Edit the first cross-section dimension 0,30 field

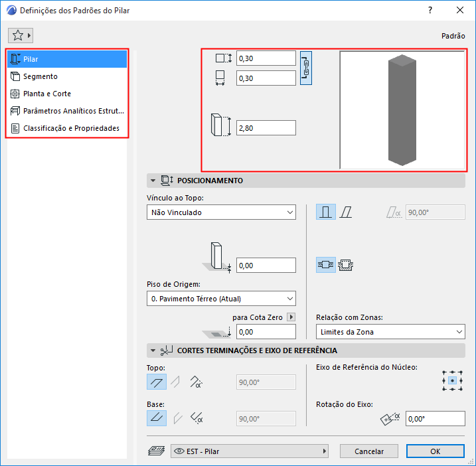point(266,58)
